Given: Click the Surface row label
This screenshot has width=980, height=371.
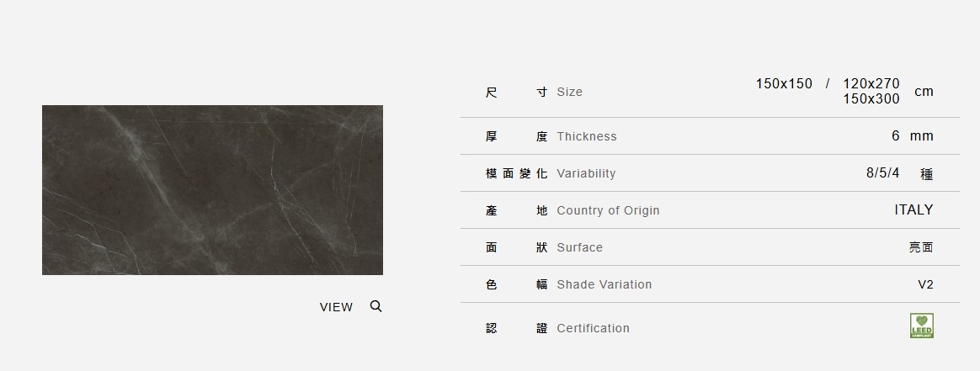Looking at the screenshot, I should click(579, 247).
